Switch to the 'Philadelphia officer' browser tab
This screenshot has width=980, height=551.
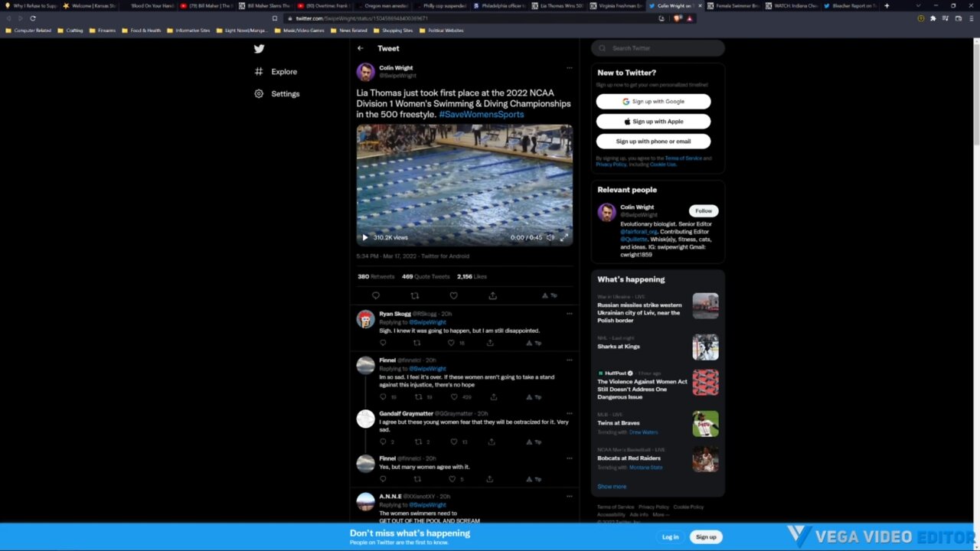click(499, 5)
